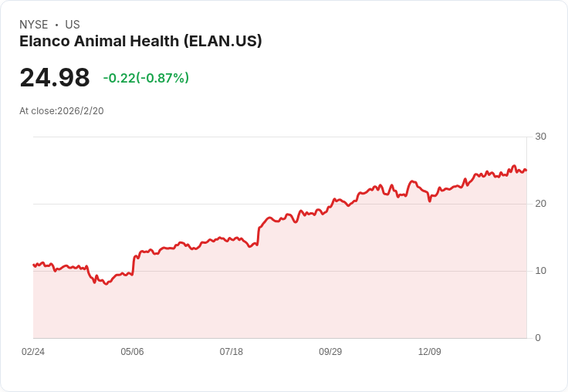Click the US market label
Image resolution: width=568 pixels, height=392 pixels.
click(73, 25)
